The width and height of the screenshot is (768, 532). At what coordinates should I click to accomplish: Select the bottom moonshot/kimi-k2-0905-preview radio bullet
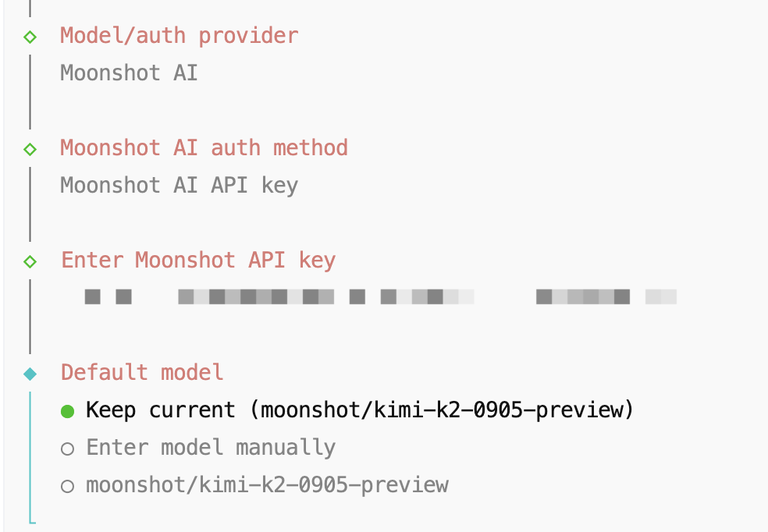67,486
